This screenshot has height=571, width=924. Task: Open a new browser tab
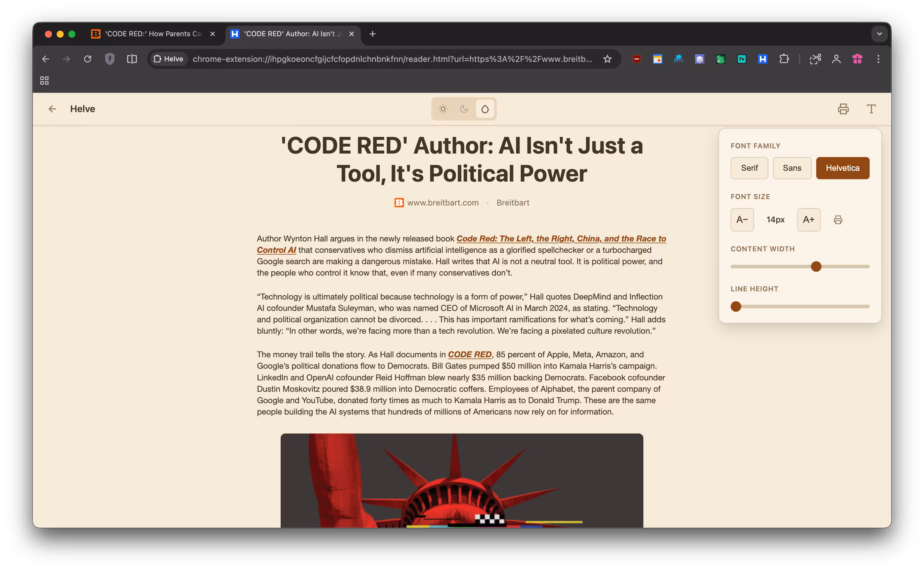pos(372,34)
